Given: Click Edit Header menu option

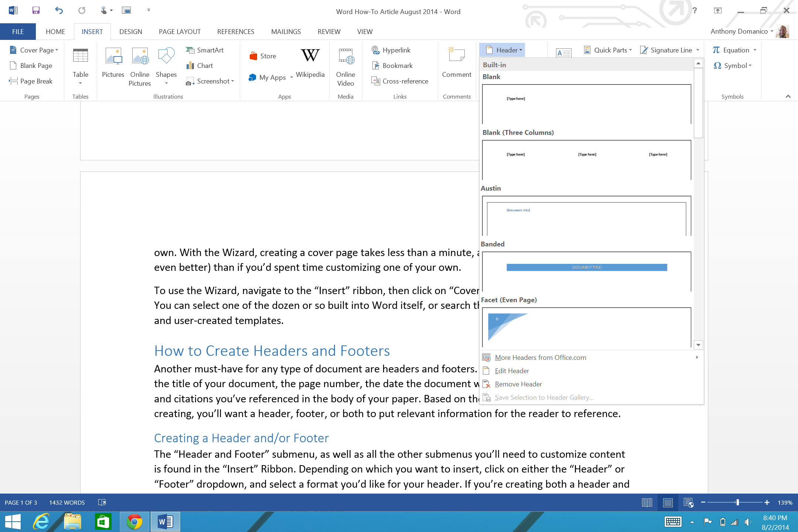Looking at the screenshot, I should (512, 371).
